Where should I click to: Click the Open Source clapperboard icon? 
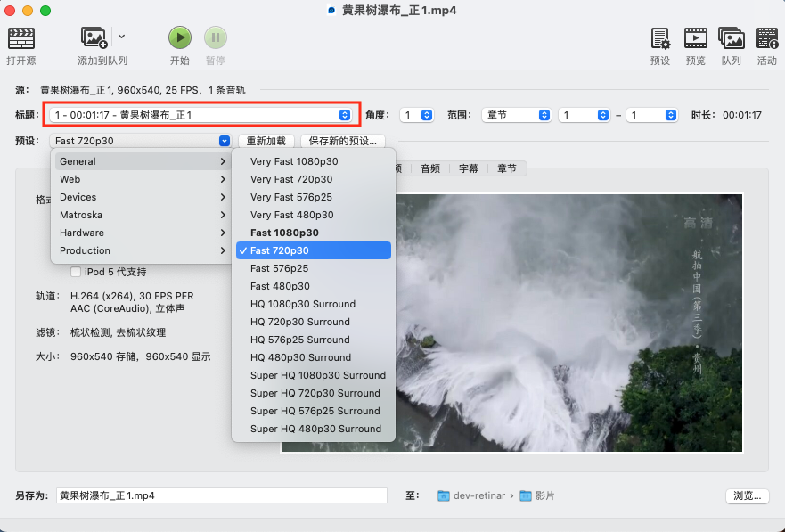pos(21,38)
